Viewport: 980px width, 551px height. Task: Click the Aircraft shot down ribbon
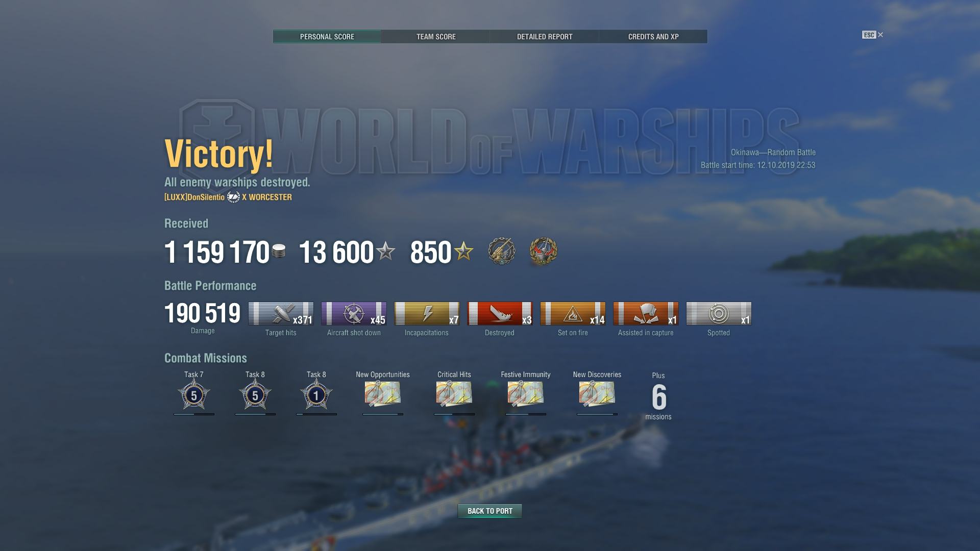coord(354,313)
